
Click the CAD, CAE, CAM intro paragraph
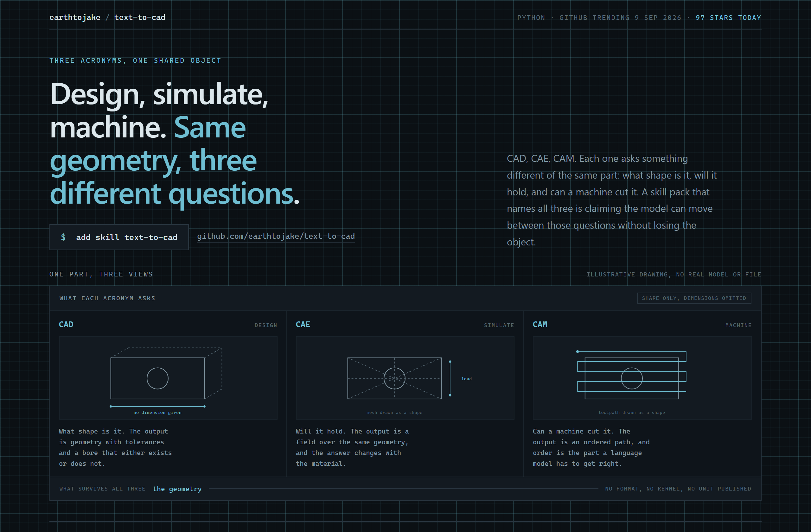612,200
